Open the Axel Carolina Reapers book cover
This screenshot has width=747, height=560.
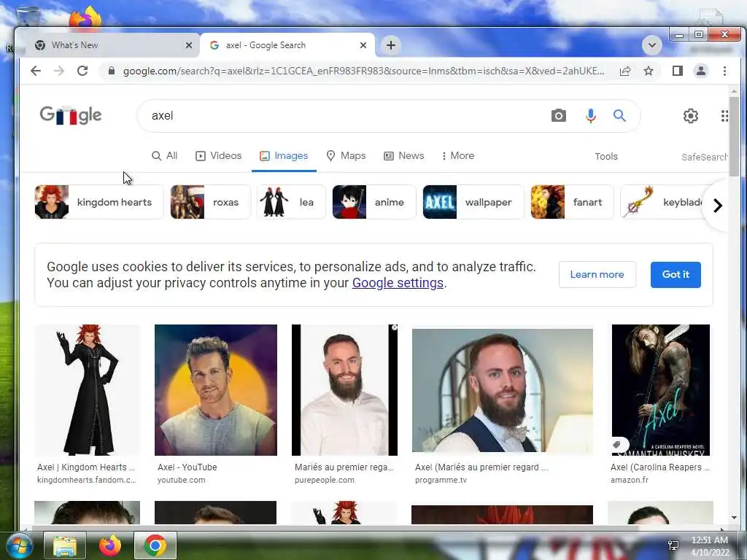(x=661, y=390)
